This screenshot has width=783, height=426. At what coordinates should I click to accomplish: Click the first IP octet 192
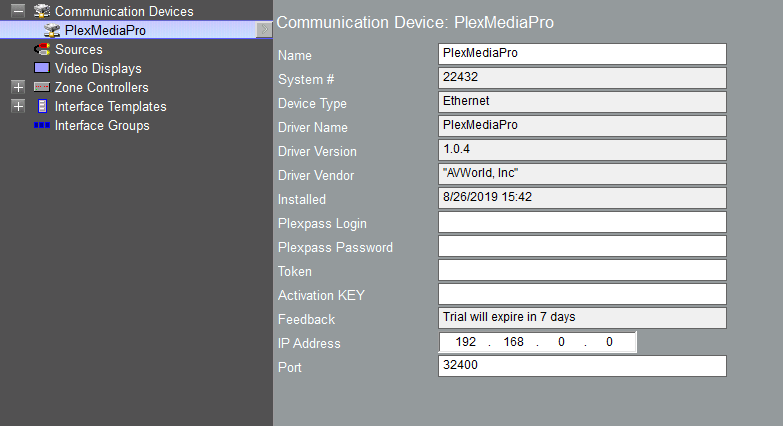coord(465,342)
